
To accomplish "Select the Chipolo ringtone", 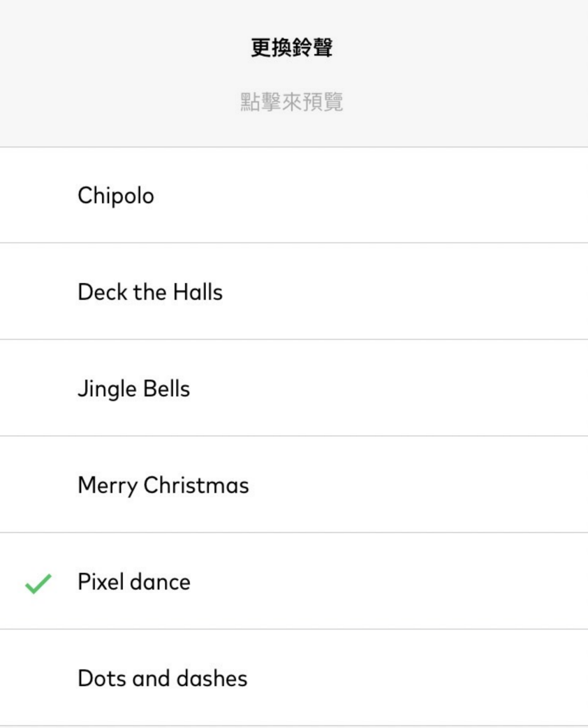I will click(116, 196).
